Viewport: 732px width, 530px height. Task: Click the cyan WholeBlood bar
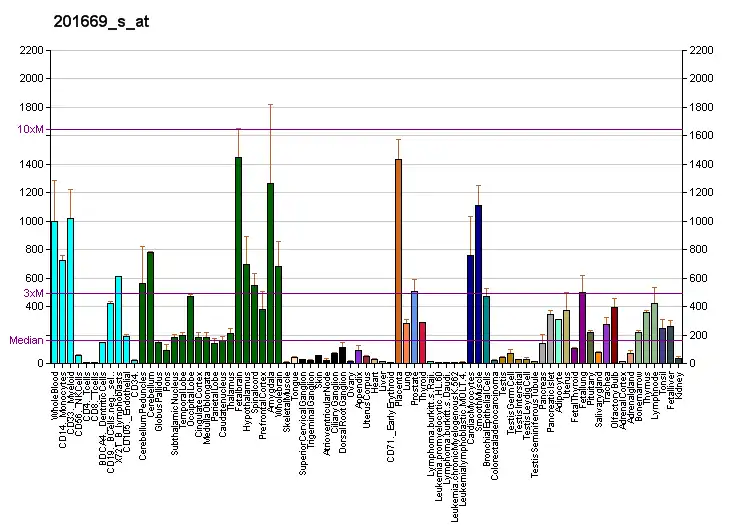pyautogui.click(x=54, y=292)
